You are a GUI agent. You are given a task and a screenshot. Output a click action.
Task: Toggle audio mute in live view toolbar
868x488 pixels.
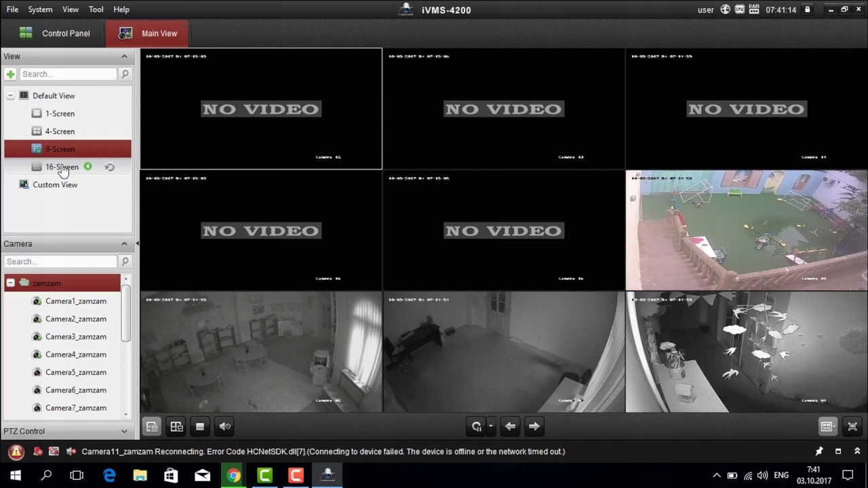pos(225,426)
